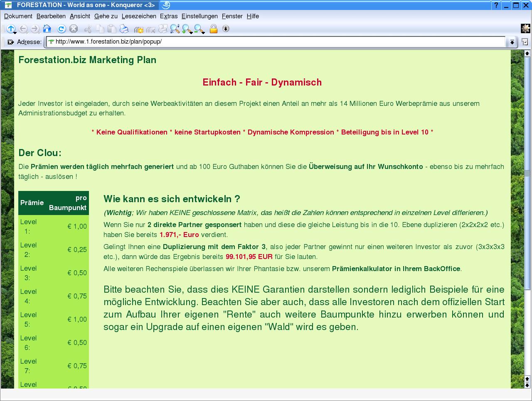The width and height of the screenshot is (532, 401).
Task: Click the greyed toolbar icon with X mark
Action: (x=150, y=29)
